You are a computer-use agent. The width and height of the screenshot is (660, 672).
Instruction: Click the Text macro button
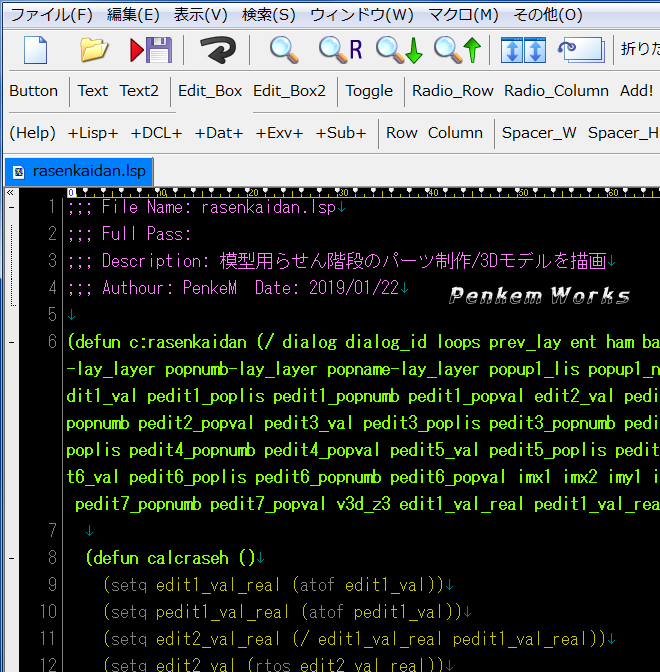point(93,91)
